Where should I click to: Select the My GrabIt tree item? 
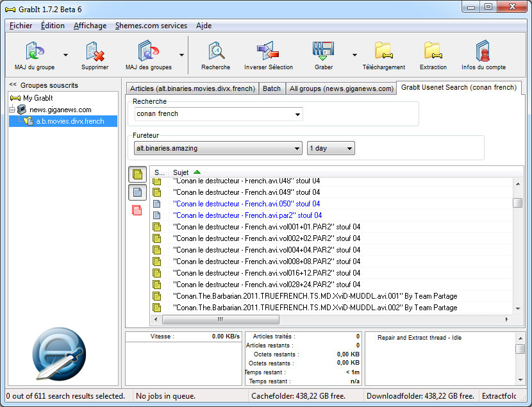(38, 98)
